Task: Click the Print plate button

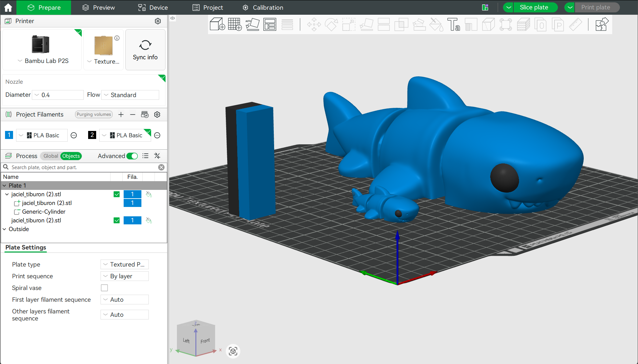Action: (597, 7)
